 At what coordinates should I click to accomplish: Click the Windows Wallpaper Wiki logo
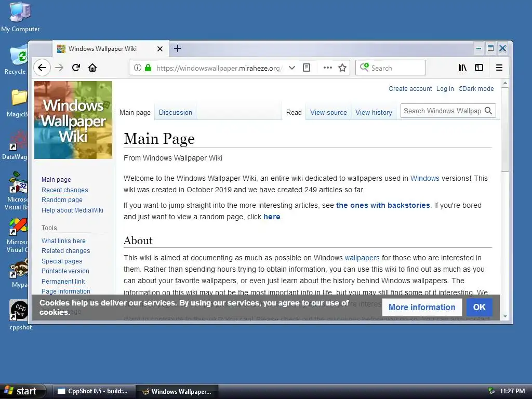73,120
